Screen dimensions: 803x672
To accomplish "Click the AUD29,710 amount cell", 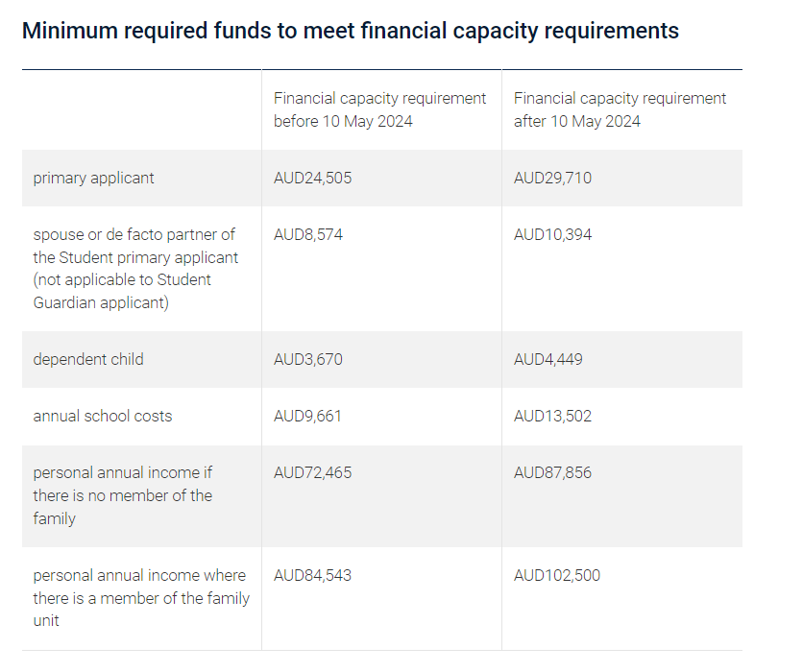I will click(x=552, y=178).
